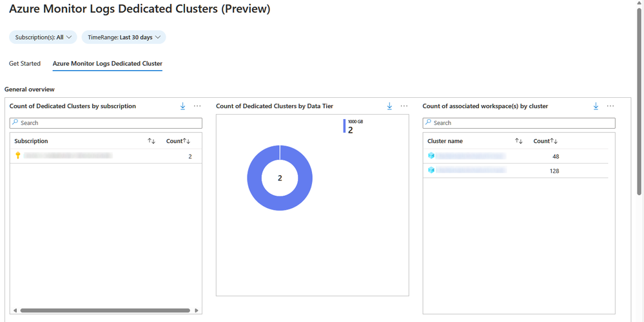This screenshot has height=322, width=644.
Task: Open more options for Clusters by Data Tier
Action: tap(404, 106)
